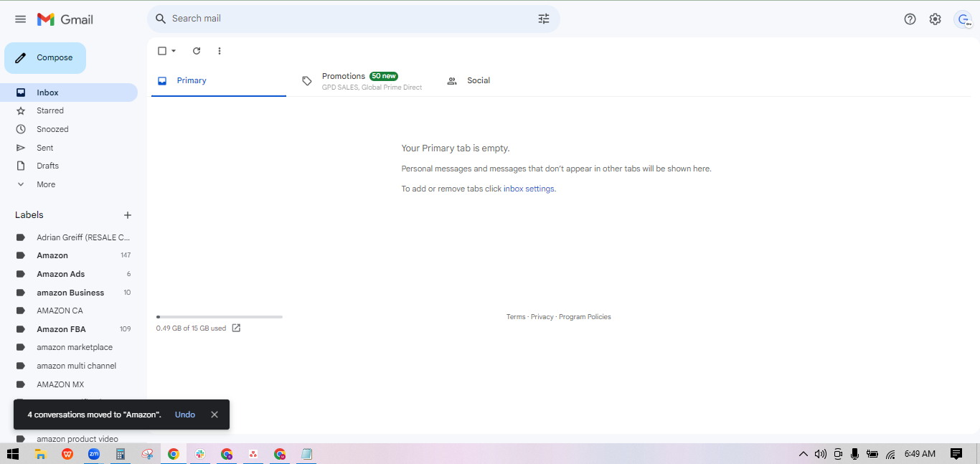
Task: Show hidden system tray icons
Action: [804, 454]
